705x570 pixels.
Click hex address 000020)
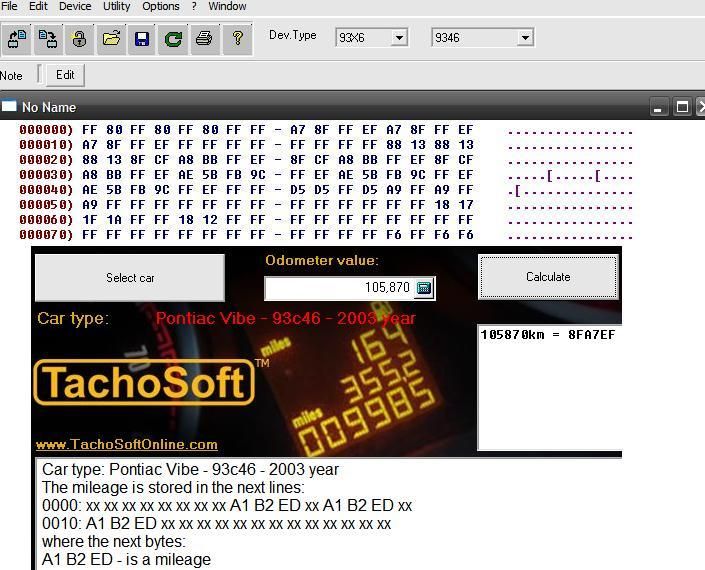[x=46, y=160]
